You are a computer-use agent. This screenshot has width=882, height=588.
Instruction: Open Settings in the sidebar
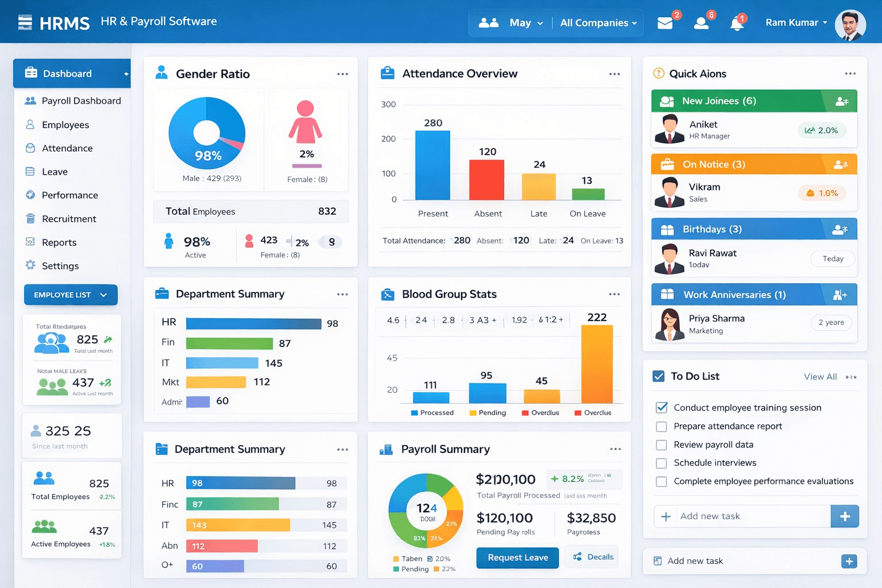[52, 266]
